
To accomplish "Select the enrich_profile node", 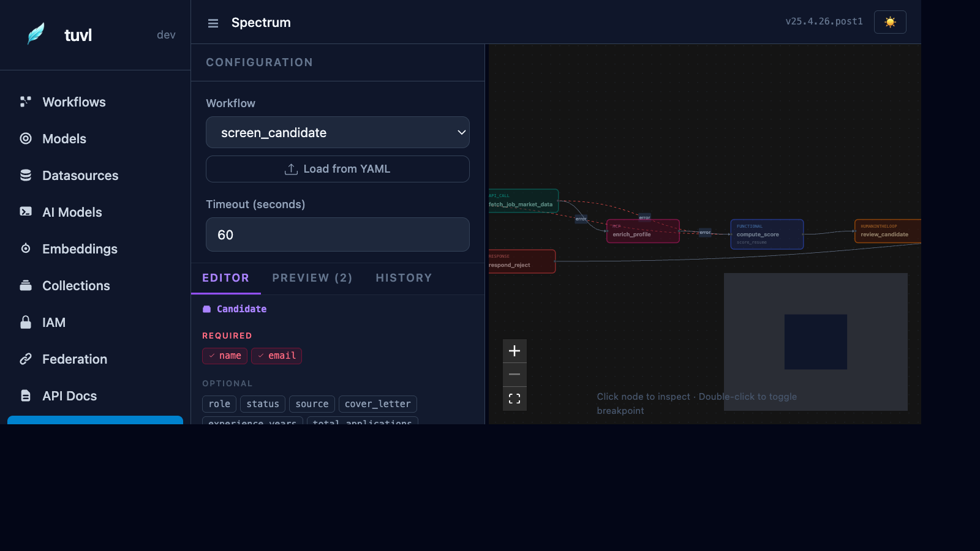I will [643, 231].
